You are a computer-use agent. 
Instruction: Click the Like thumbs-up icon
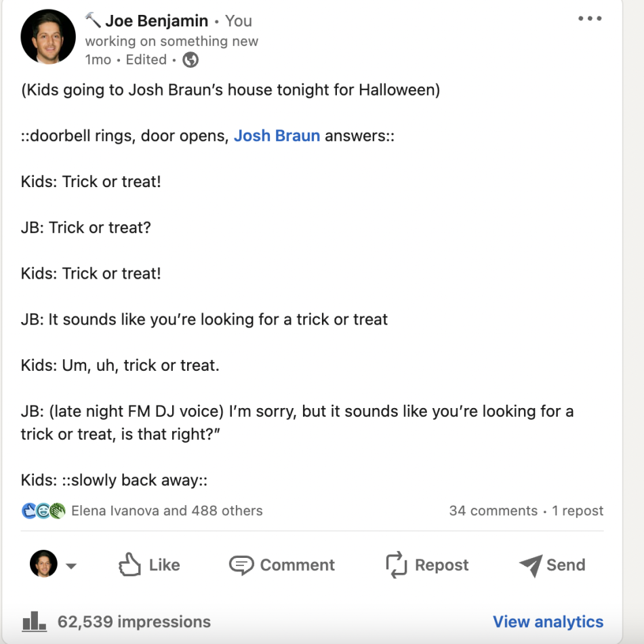pyautogui.click(x=130, y=564)
